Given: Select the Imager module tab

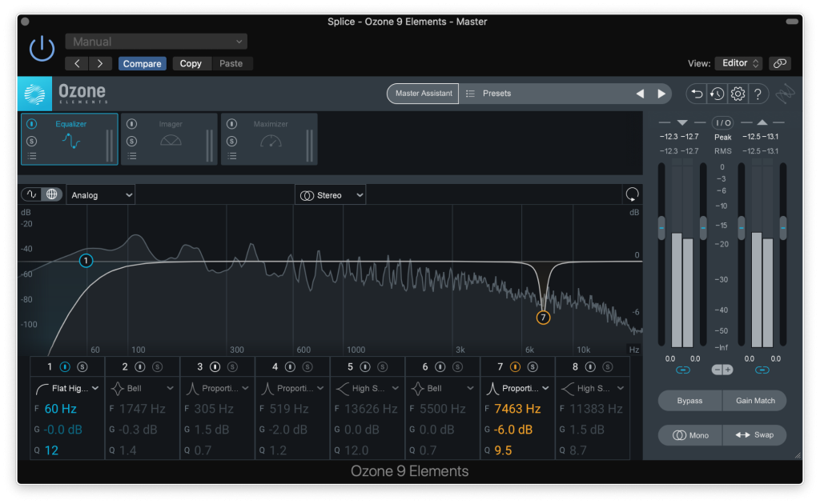Looking at the screenshot, I should [170, 139].
